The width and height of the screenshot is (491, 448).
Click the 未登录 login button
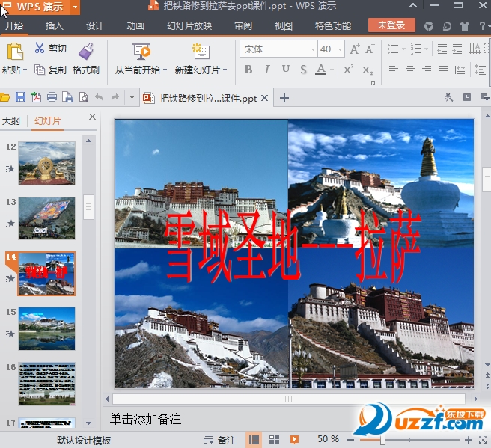391,25
